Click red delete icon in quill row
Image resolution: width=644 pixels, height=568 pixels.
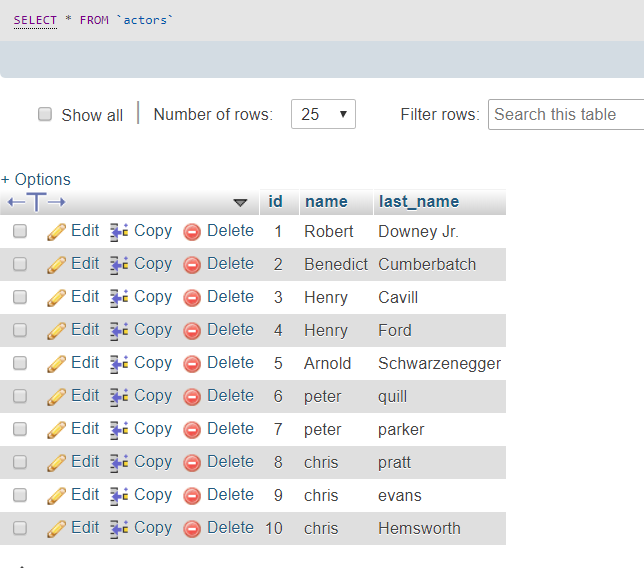pyautogui.click(x=192, y=397)
